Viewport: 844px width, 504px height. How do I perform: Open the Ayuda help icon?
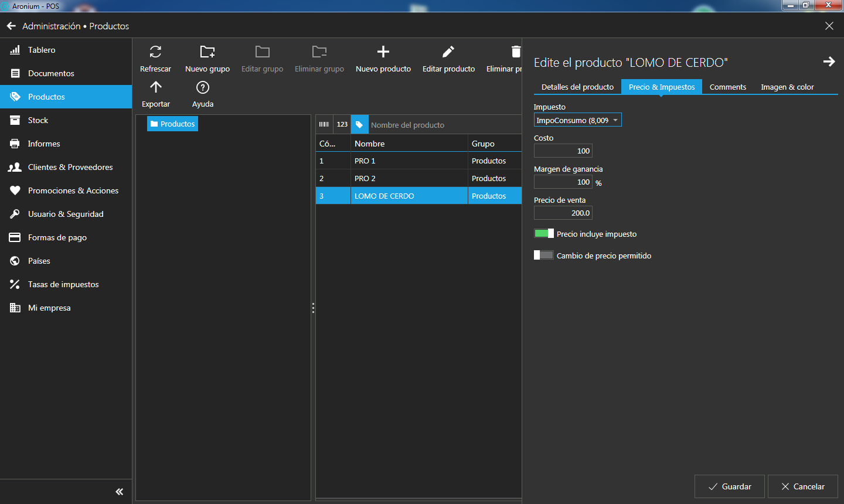pos(203,88)
